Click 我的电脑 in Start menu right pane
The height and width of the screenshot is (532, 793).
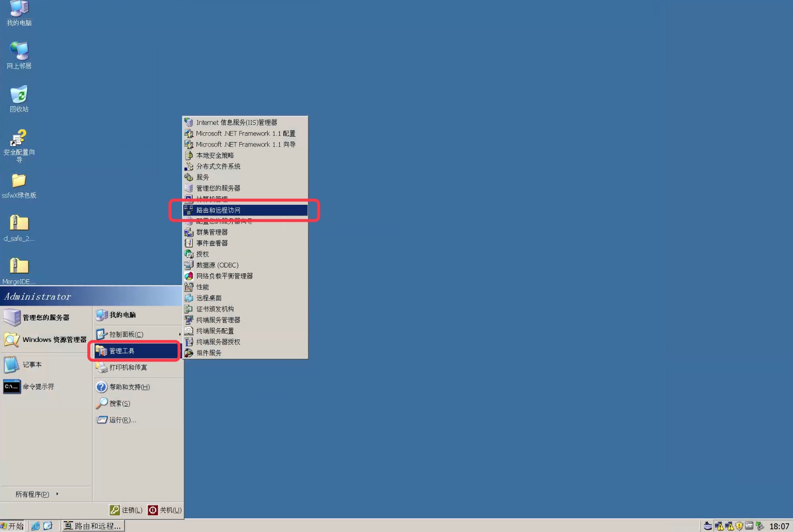137,315
